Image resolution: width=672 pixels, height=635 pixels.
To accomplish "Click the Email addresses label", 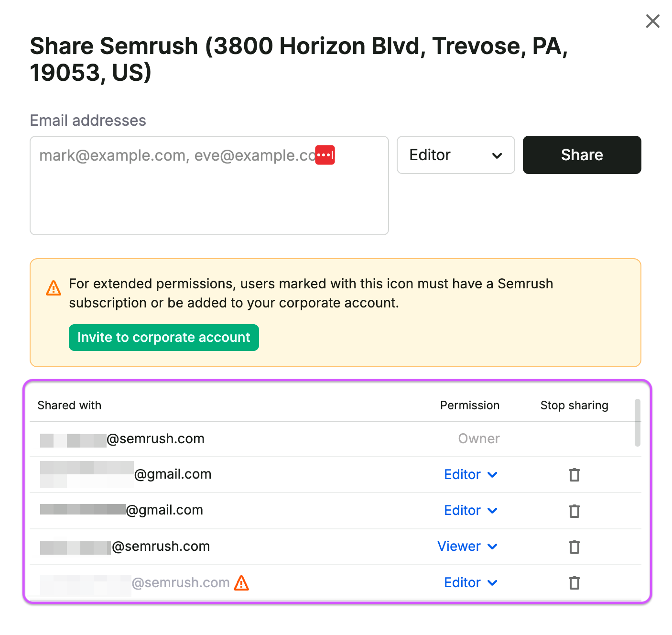I will (88, 120).
